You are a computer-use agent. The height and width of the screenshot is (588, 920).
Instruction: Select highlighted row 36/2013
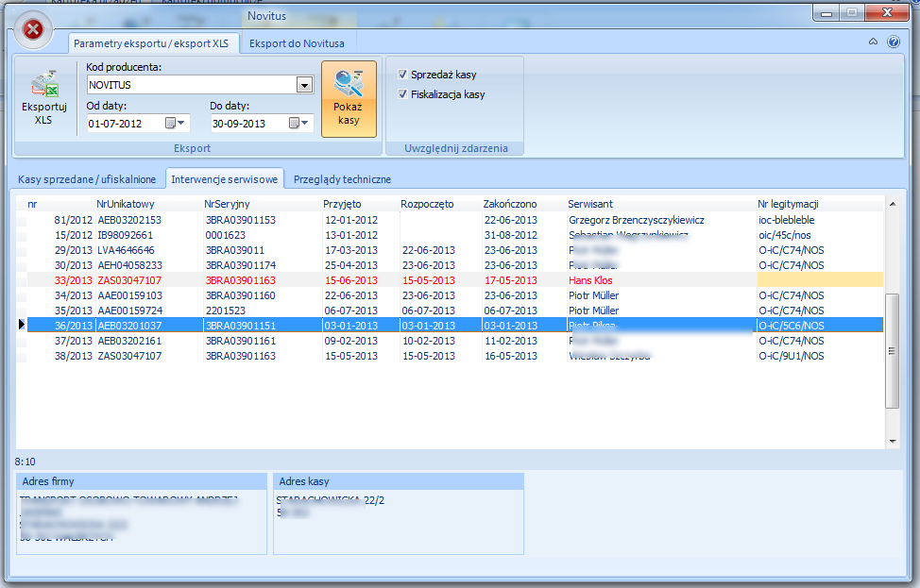click(x=454, y=326)
